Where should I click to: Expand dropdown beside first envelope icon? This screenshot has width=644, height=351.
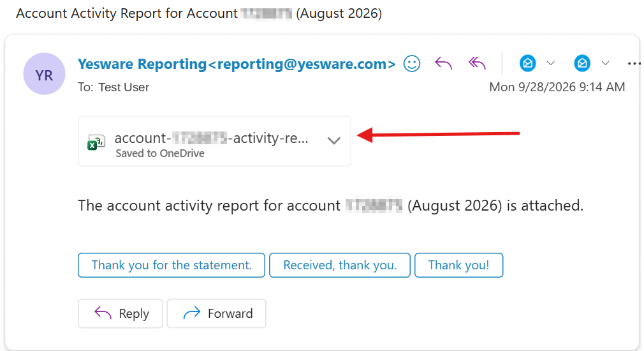point(551,63)
